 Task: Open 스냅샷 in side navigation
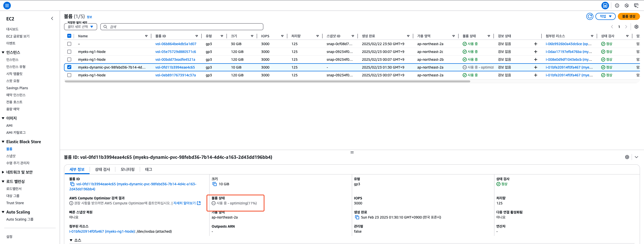[11, 156]
